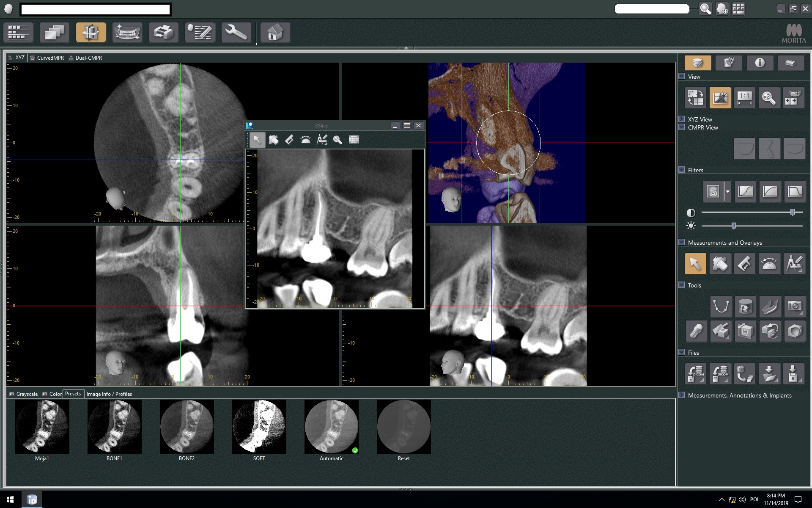Click the grid icon in XSlice toolbar
This screenshot has width=812, height=508.
pyautogui.click(x=354, y=139)
